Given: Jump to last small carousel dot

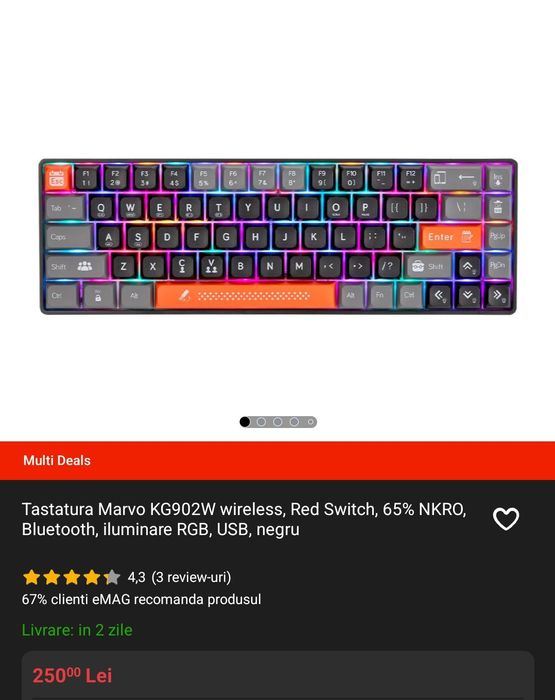Looking at the screenshot, I should tap(310, 422).
